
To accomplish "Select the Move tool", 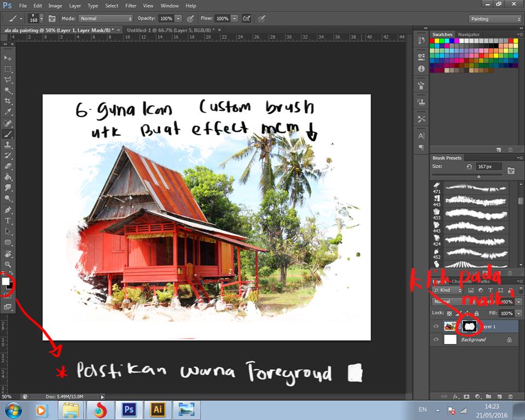I will pos(8,58).
